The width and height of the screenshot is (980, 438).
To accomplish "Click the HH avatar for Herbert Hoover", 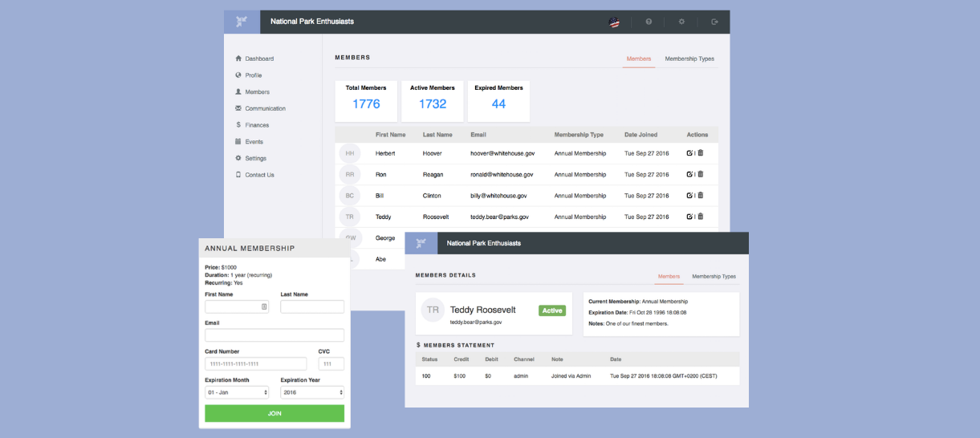I will coord(350,153).
